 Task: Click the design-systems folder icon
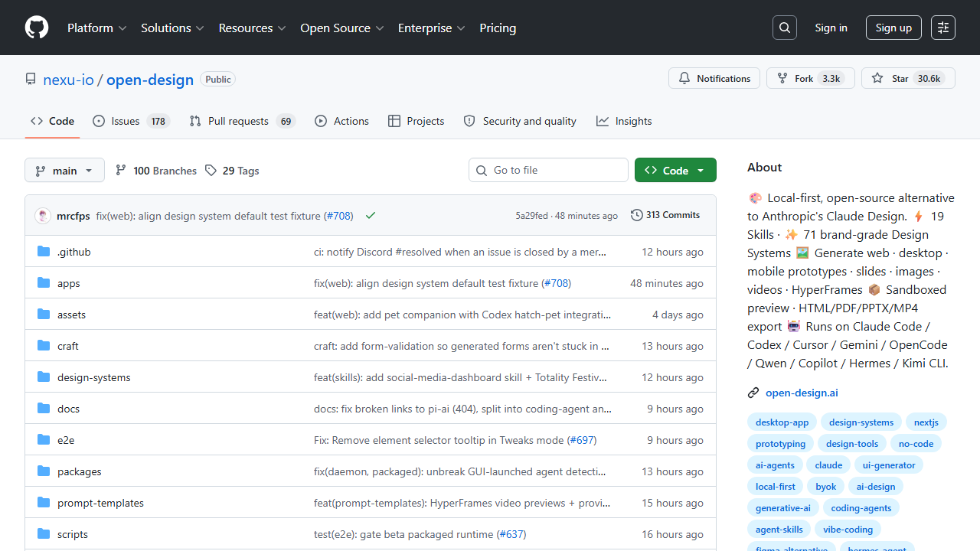tap(44, 377)
